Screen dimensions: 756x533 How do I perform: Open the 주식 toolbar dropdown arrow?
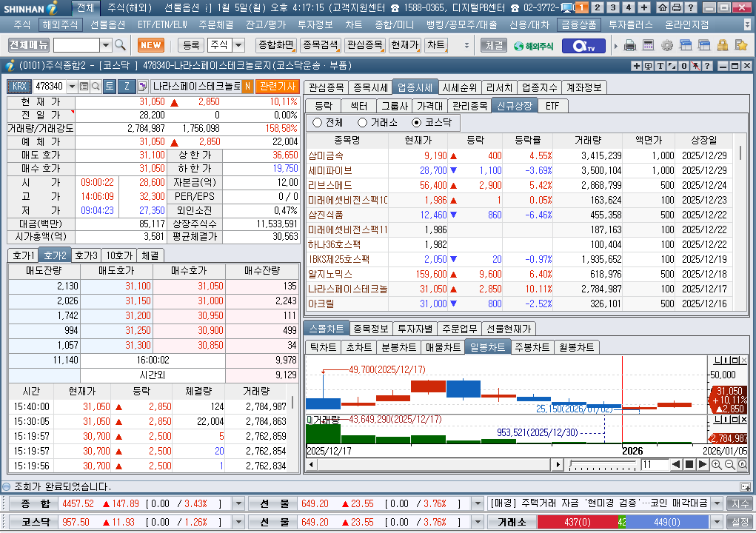tap(238, 45)
